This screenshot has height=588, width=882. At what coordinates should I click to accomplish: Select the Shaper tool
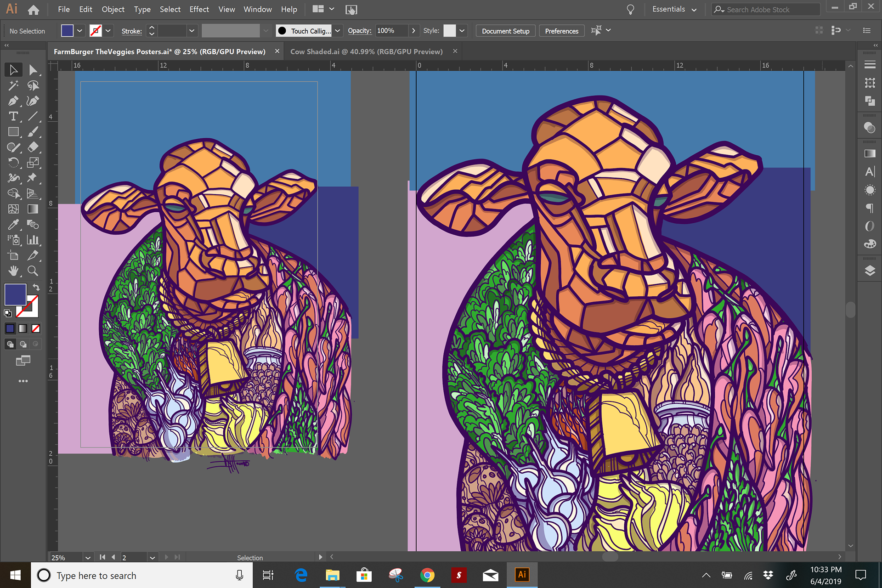tap(13, 147)
